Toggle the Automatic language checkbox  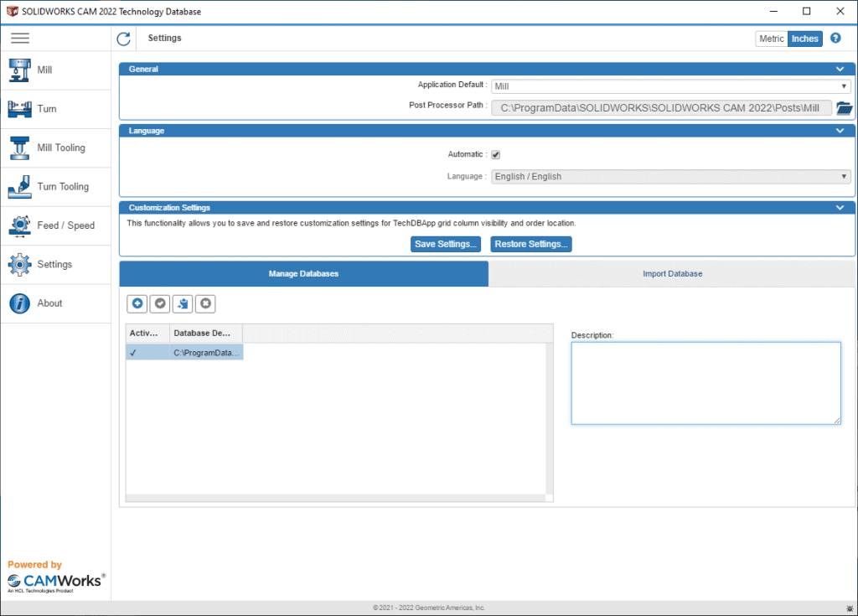(496, 154)
